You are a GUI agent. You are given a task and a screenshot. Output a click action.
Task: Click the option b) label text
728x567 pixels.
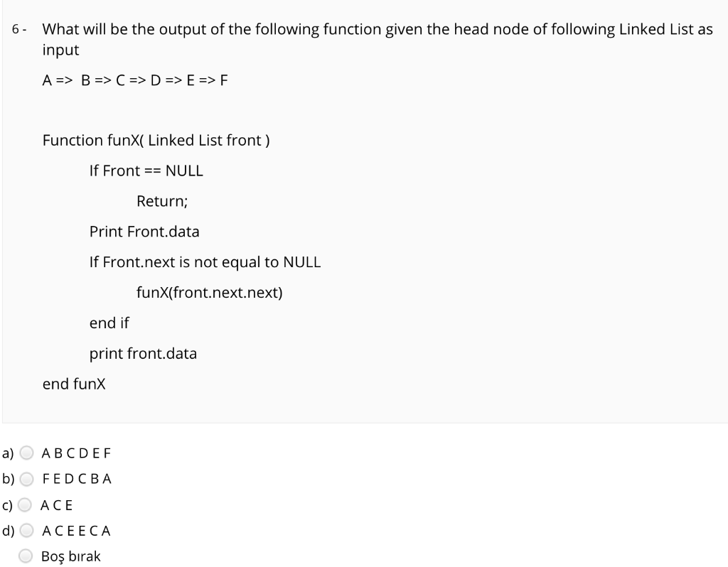pyautogui.click(x=7, y=479)
